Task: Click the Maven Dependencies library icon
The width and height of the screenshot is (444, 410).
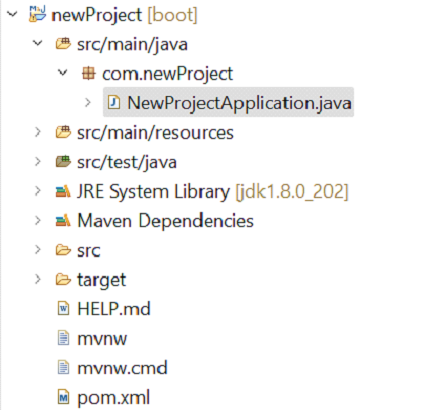Action: [x=63, y=221]
